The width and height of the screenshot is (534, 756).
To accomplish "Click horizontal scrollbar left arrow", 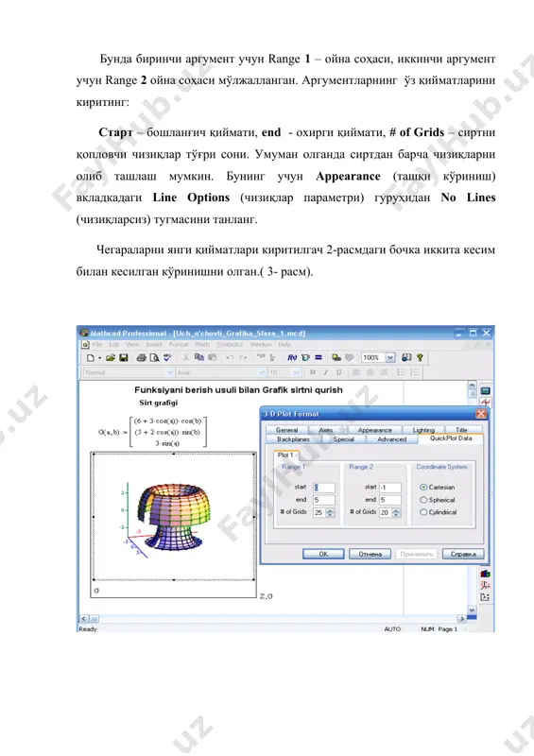I will [x=84, y=619].
